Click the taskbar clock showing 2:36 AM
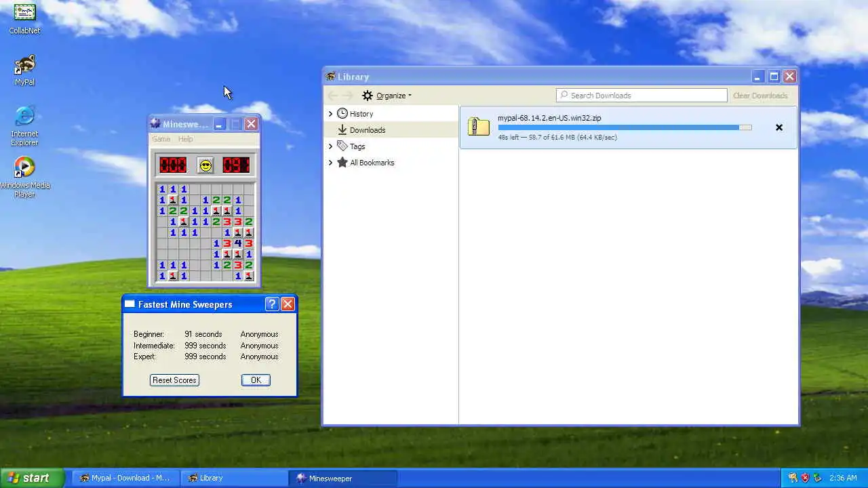This screenshot has width=868, height=488. tap(843, 478)
